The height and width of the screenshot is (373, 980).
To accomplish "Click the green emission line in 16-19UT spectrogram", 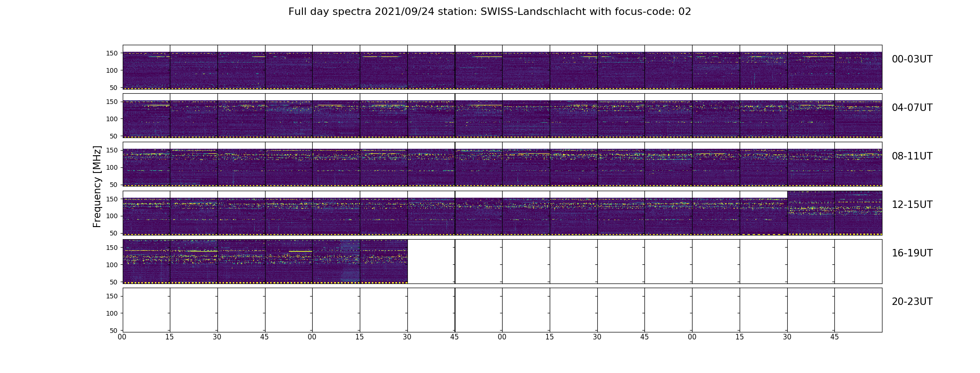I will tap(301, 251).
